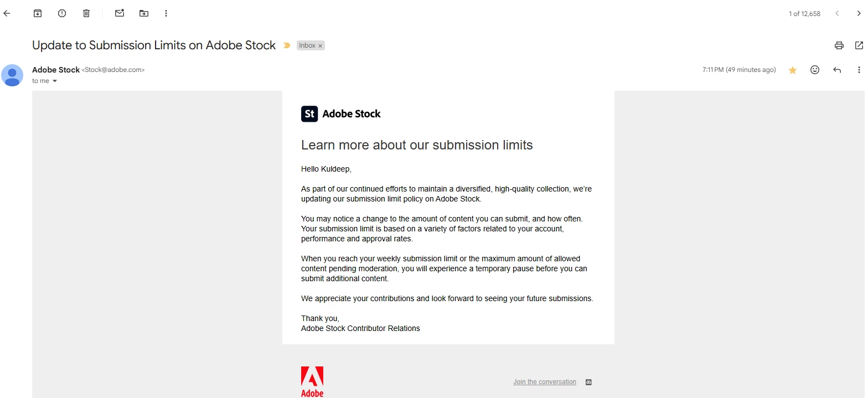
Task: Toggle the importance marker beside subject
Action: click(287, 45)
